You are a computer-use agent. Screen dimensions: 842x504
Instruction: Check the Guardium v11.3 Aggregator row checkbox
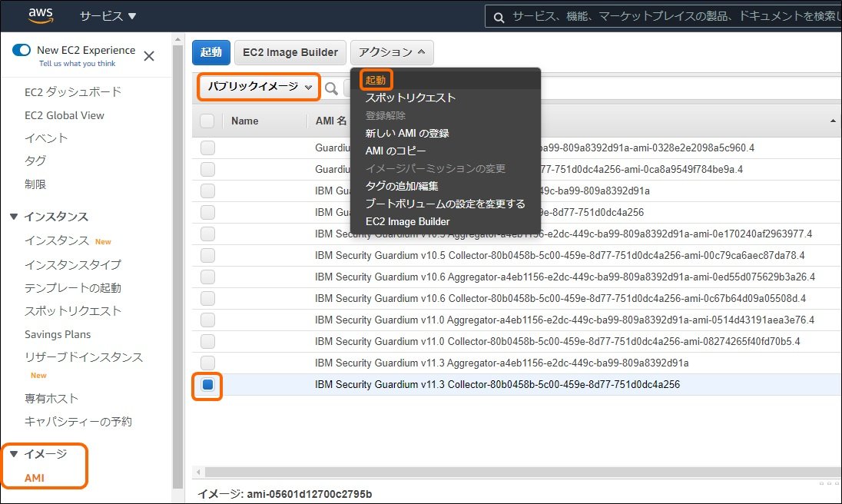(x=208, y=363)
